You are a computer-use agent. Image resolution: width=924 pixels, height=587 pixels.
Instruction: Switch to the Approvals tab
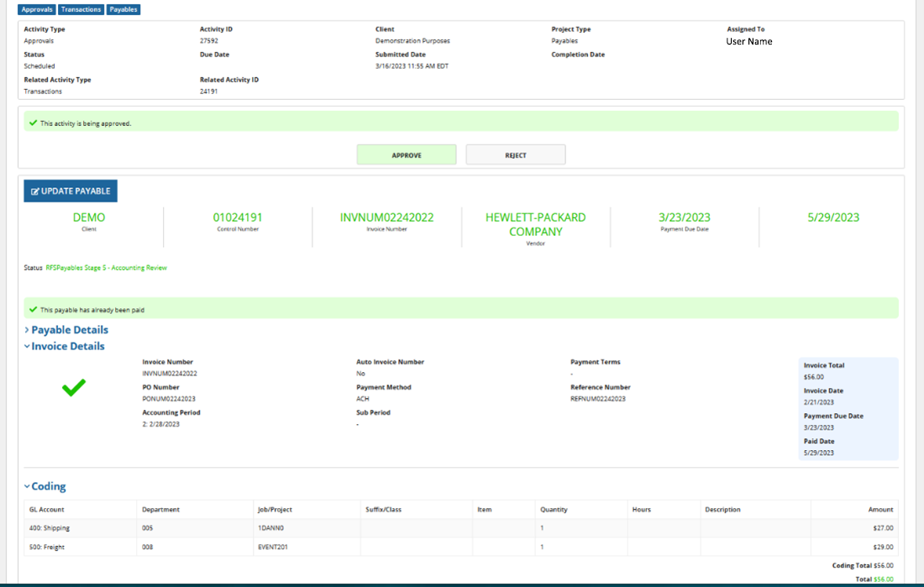[x=37, y=10]
